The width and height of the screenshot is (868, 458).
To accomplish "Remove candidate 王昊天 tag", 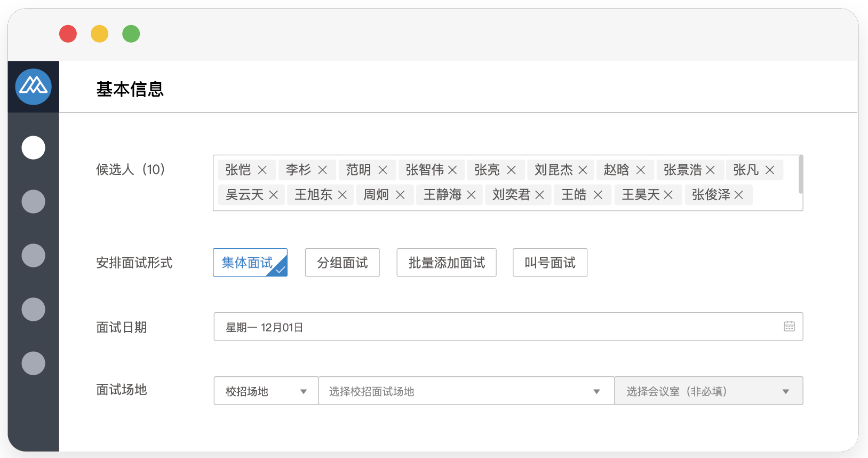I will pos(668,195).
